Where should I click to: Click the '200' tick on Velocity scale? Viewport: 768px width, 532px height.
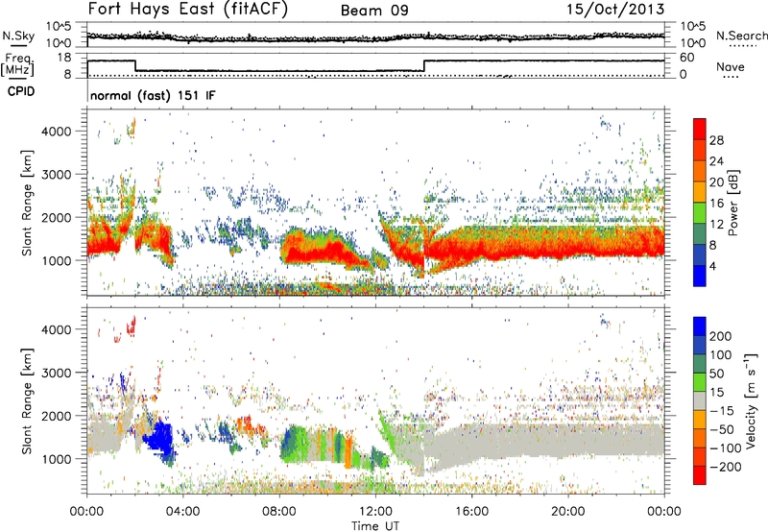click(721, 336)
